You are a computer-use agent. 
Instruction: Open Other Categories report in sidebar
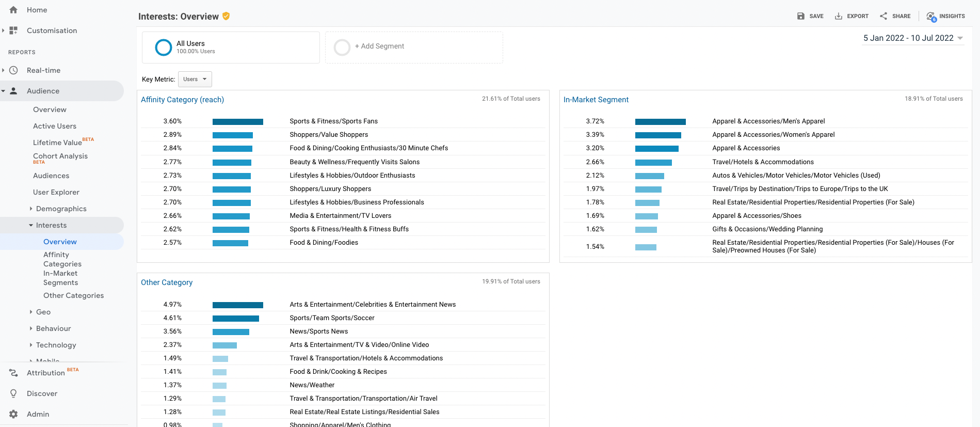[x=73, y=295]
